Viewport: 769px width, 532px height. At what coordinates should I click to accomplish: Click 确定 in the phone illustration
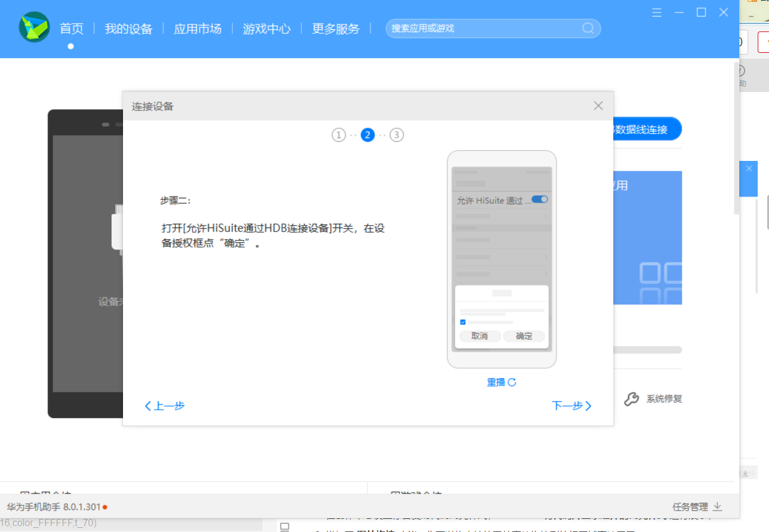pos(524,336)
